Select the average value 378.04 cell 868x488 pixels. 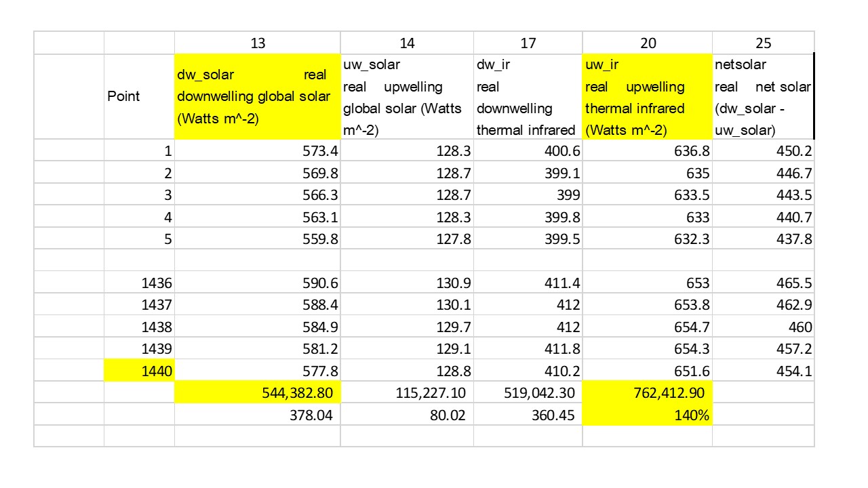pyautogui.click(x=258, y=415)
